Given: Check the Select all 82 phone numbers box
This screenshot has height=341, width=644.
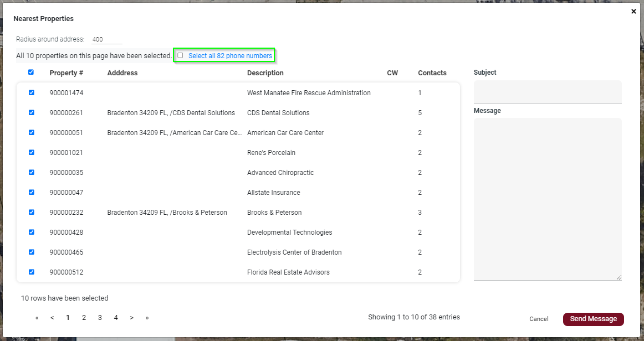Looking at the screenshot, I should tap(180, 55).
